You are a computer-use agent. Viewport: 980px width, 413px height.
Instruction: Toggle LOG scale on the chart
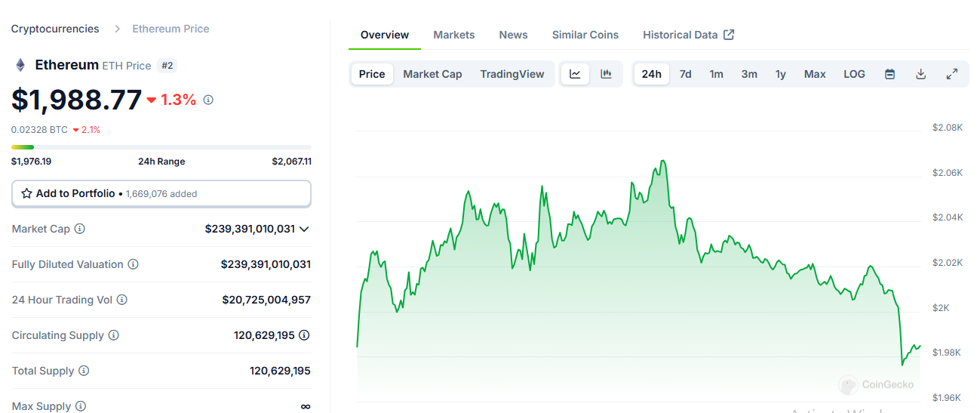[855, 74]
